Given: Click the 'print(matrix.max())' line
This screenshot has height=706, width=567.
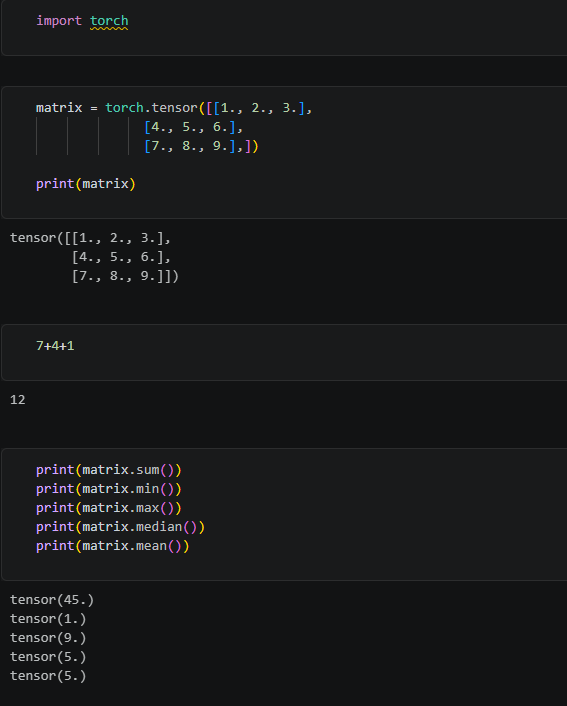Looking at the screenshot, I should 109,508.
